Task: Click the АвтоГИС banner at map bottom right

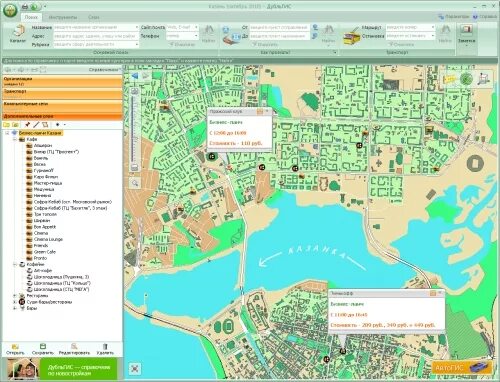Action: pyautogui.click(x=463, y=367)
